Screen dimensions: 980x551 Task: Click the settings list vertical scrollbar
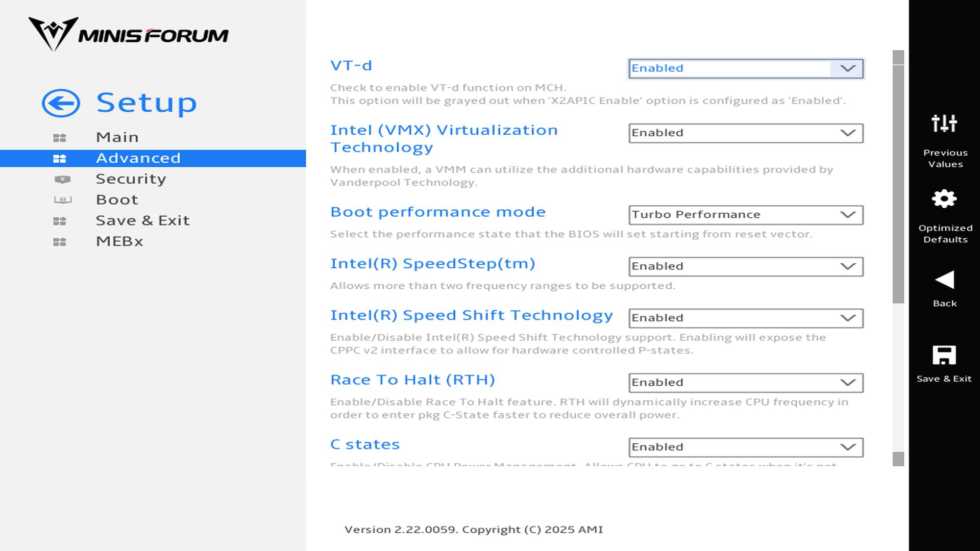tap(898, 184)
